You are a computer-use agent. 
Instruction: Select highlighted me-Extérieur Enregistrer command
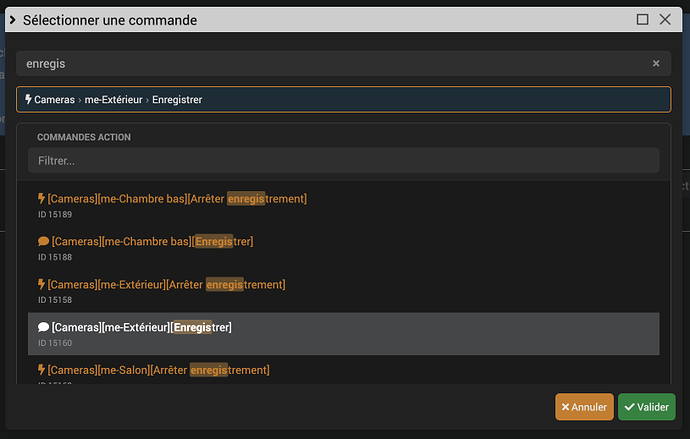(343, 334)
